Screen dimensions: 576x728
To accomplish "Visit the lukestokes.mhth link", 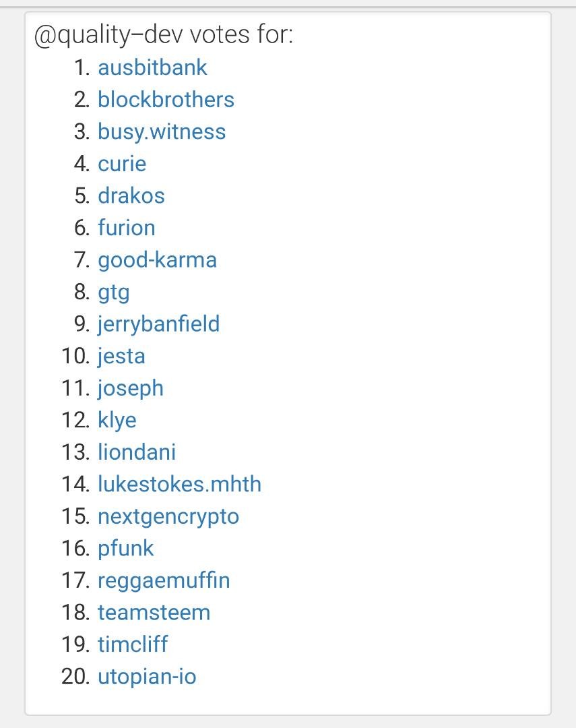I will pyautogui.click(x=180, y=484).
